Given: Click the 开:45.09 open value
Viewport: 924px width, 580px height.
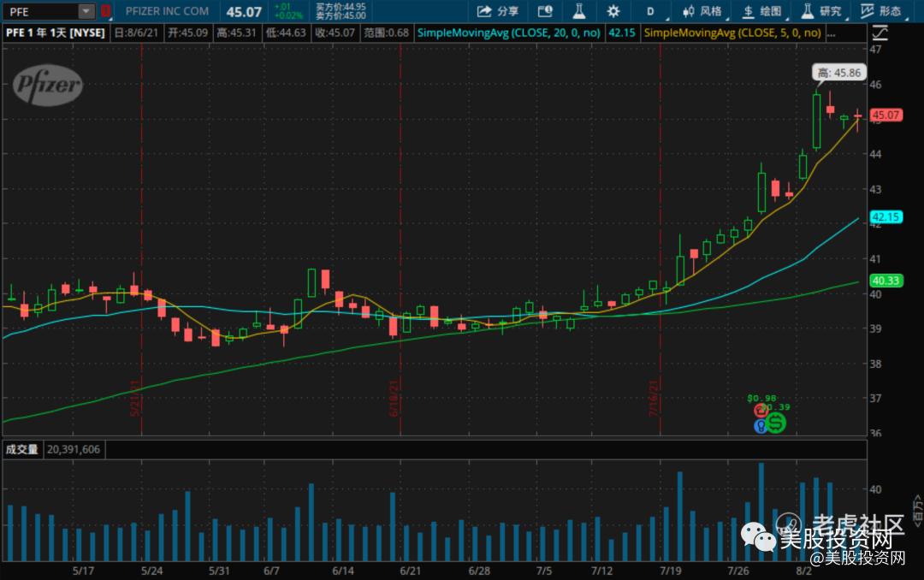Looking at the screenshot, I should coord(188,33).
